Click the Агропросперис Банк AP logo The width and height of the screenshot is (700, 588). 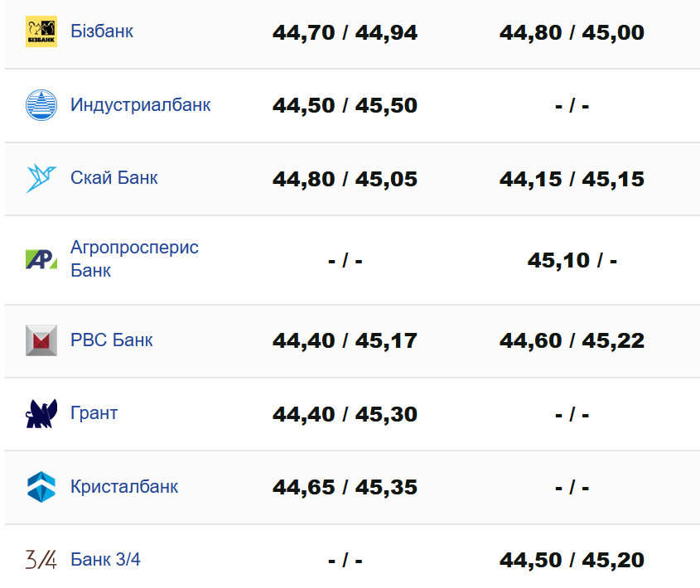click(x=41, y=259)
